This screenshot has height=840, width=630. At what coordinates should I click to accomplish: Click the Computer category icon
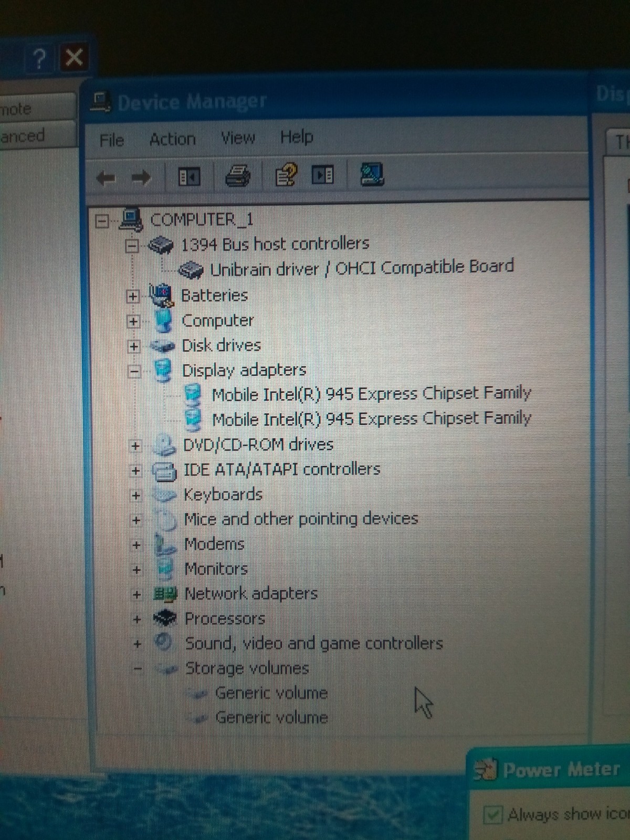164,320
